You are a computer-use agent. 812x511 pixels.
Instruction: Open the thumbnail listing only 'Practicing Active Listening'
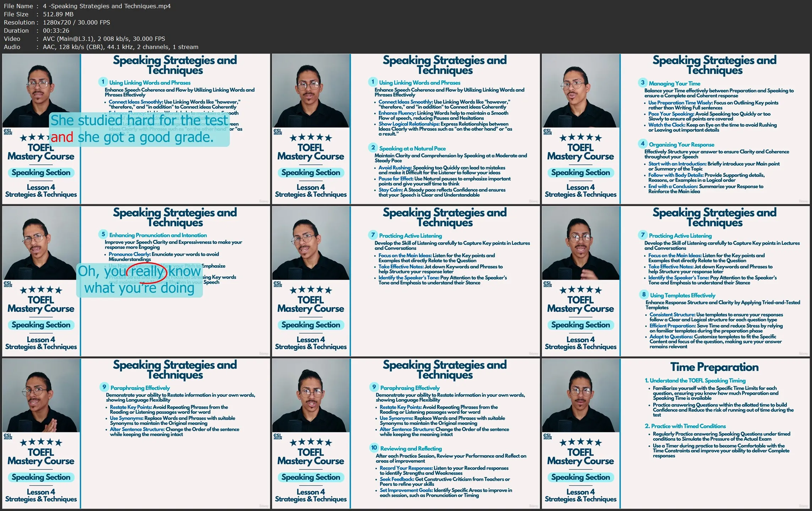(x=406, y=281)
